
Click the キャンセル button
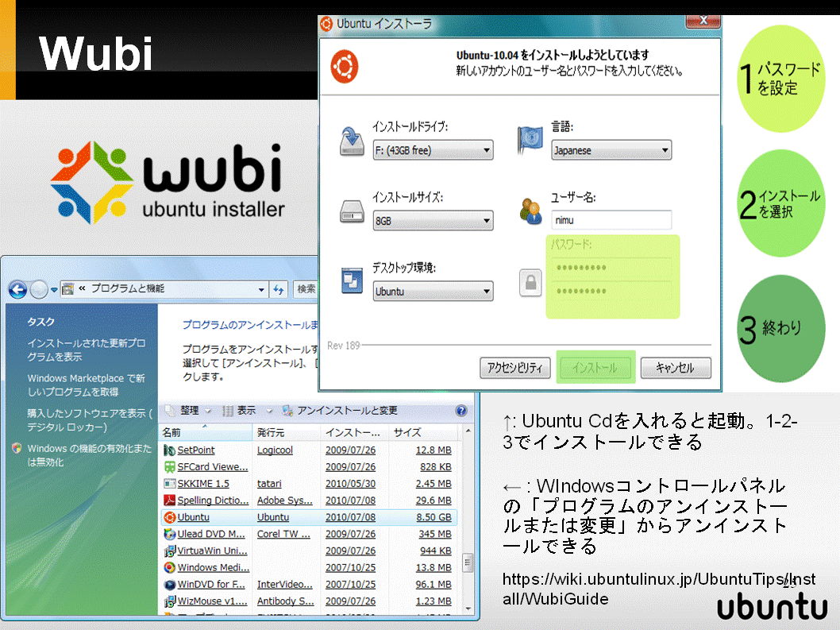click(x=676, y=368)
